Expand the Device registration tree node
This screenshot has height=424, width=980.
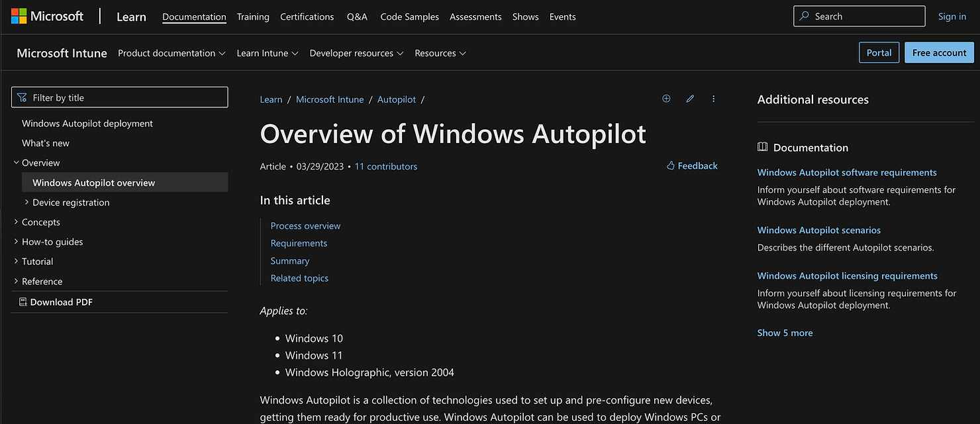tap(26, 202)
